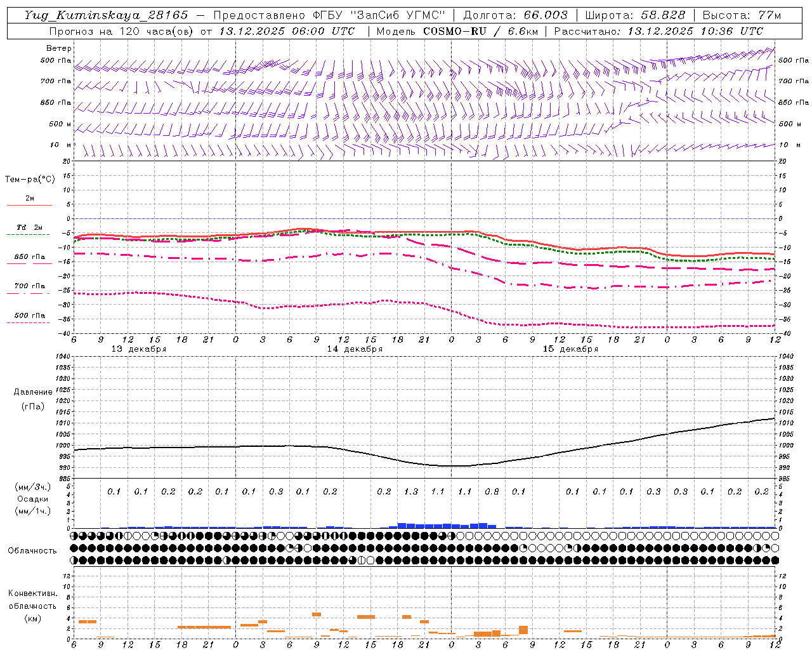Select the Осадки precipitation label

point(33,499)
